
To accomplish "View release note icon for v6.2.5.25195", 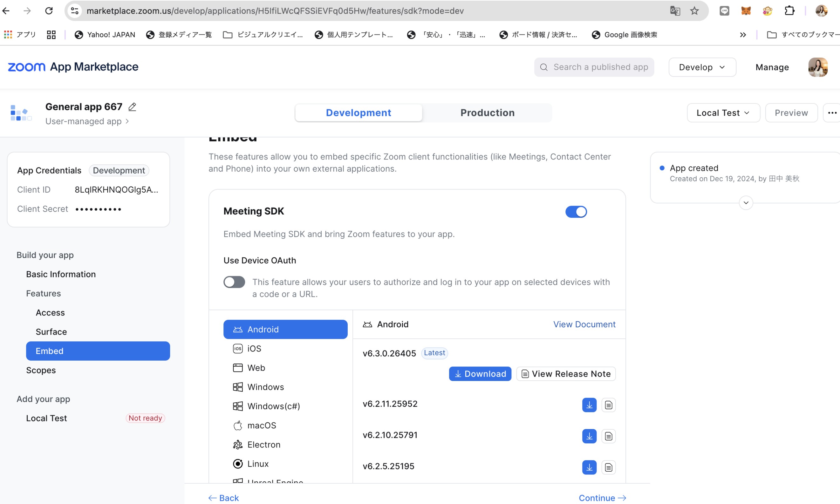I will (x=608, y=467).
